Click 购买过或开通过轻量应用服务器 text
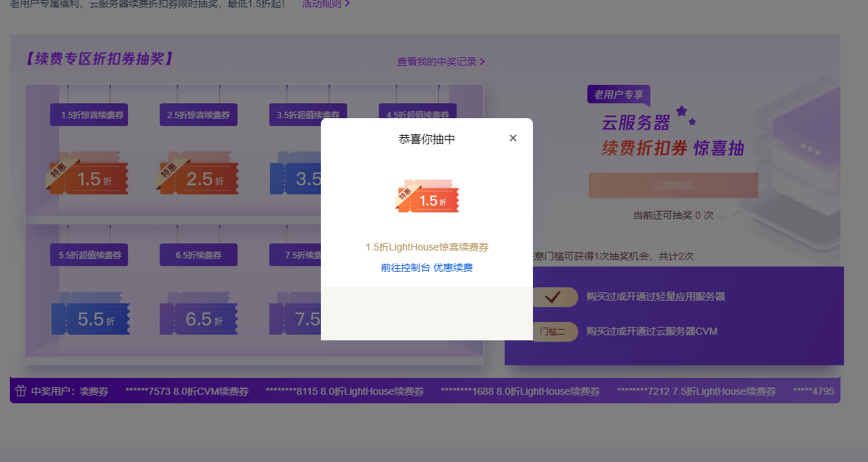This screenshot has height=462, width=868. pos(656,296)
